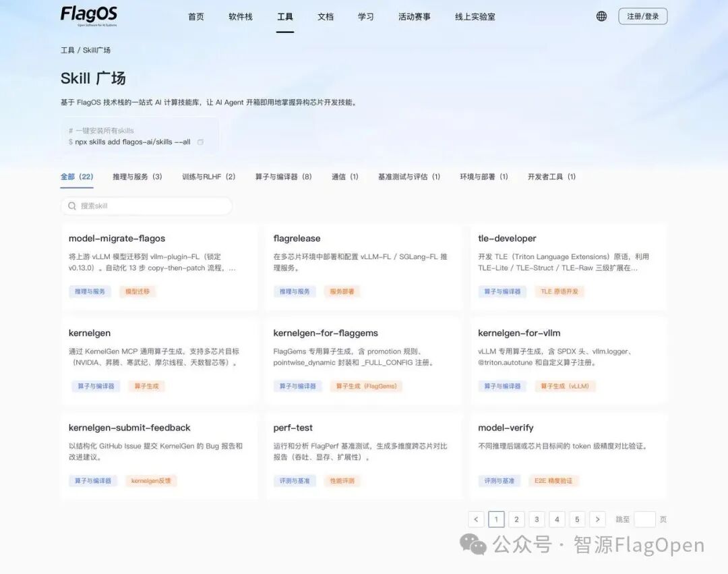Open the 线上实验室 nav item
This screenshot has height=574, width=728.
point(475,17)
